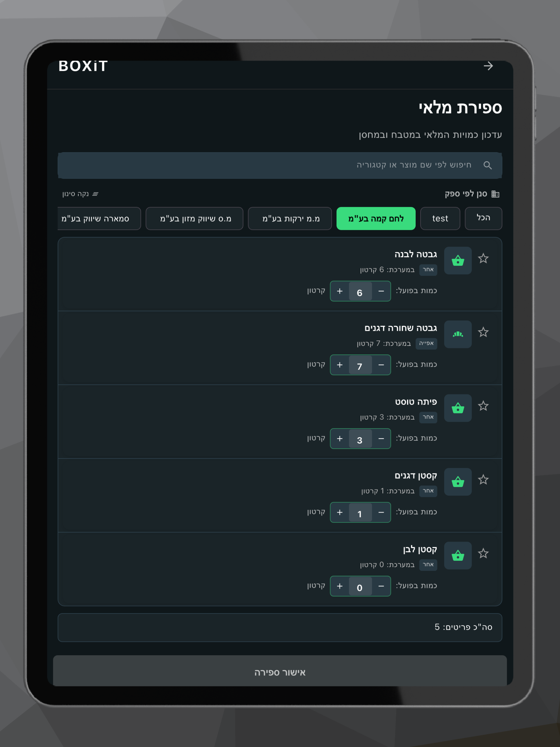Click the basket icon for קסטן דגנים

[458, 482]
